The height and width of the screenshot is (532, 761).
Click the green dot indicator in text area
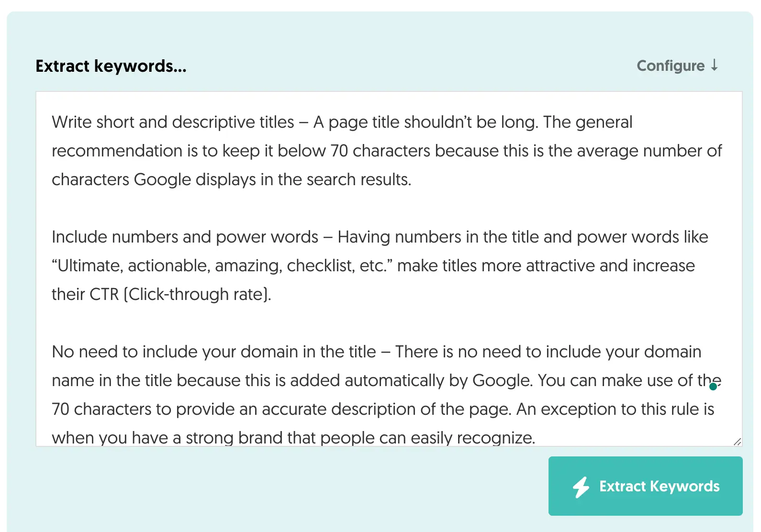713,387
